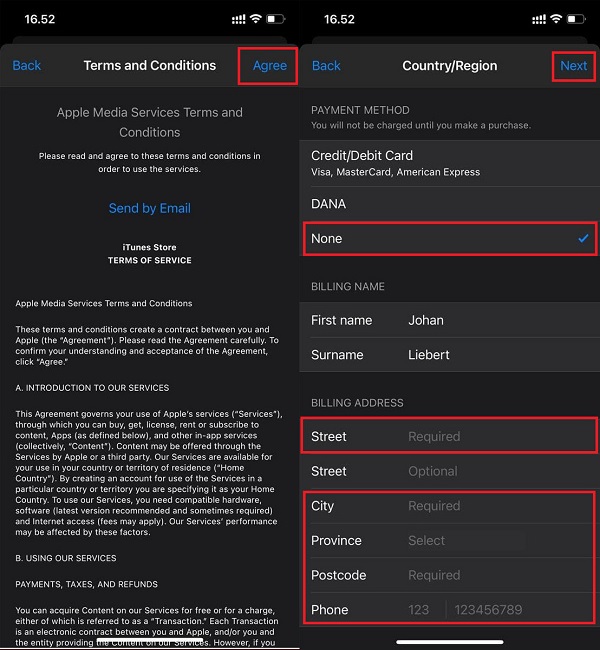Viewport: 600px width, 650px height.
Task: Tap the phone area code field
Action: coord(418,610)
